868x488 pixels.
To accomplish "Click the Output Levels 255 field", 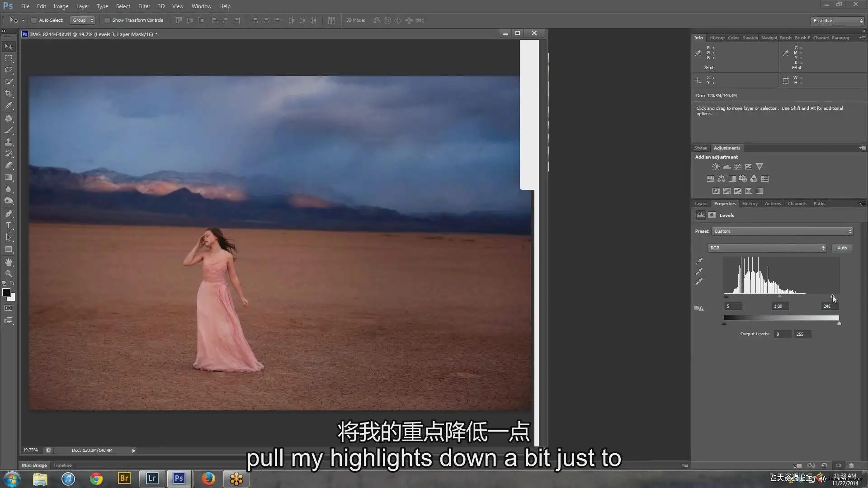I will [x=802, y=334].
